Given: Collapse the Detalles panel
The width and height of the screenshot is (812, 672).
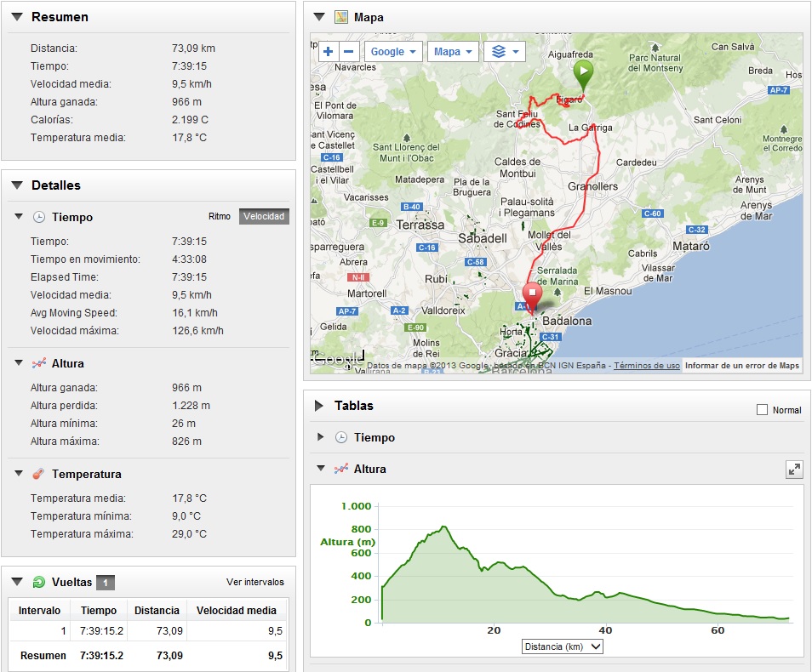Looking at the screenshot, I should 17,185.
